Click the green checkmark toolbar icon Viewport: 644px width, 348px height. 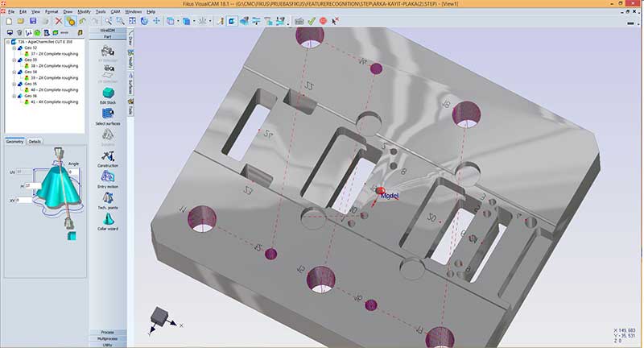point(311,21)
